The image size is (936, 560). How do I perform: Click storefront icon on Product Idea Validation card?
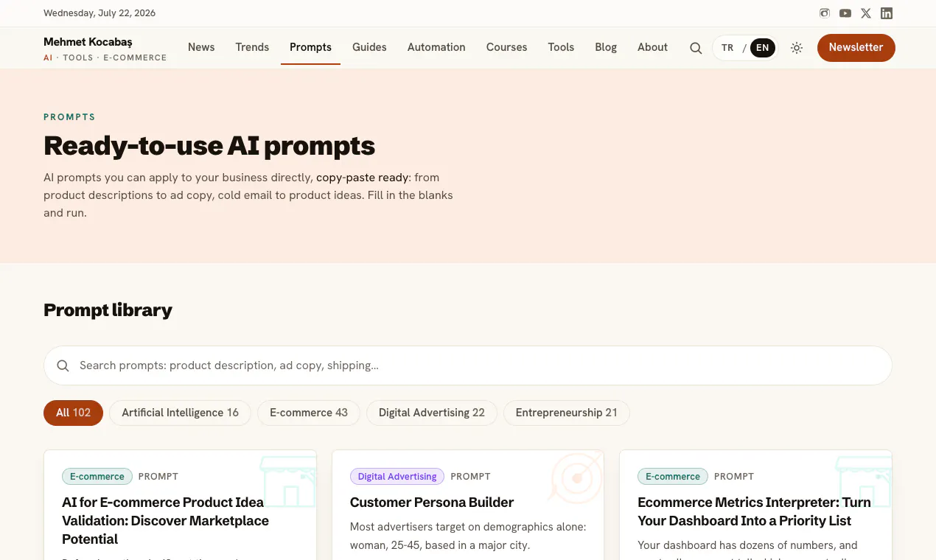pos(288,480)
